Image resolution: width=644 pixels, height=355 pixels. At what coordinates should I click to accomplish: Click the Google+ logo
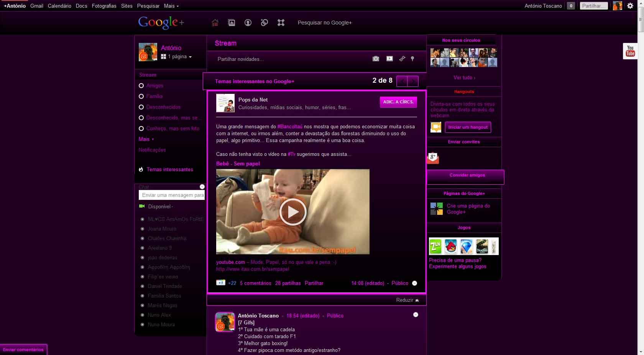pos(161,22)
